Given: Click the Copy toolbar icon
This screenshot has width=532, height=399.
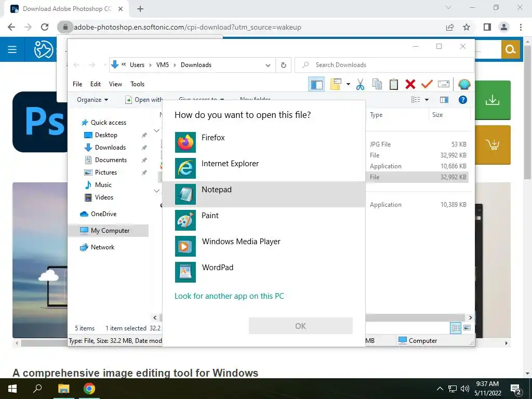Looking at the screenshot, I should click(x=377, y=84).
